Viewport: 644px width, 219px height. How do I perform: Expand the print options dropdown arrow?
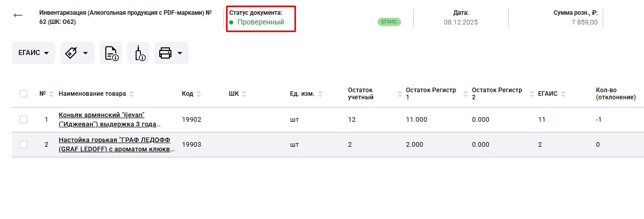pyautogui.click(x=180, y=53)
